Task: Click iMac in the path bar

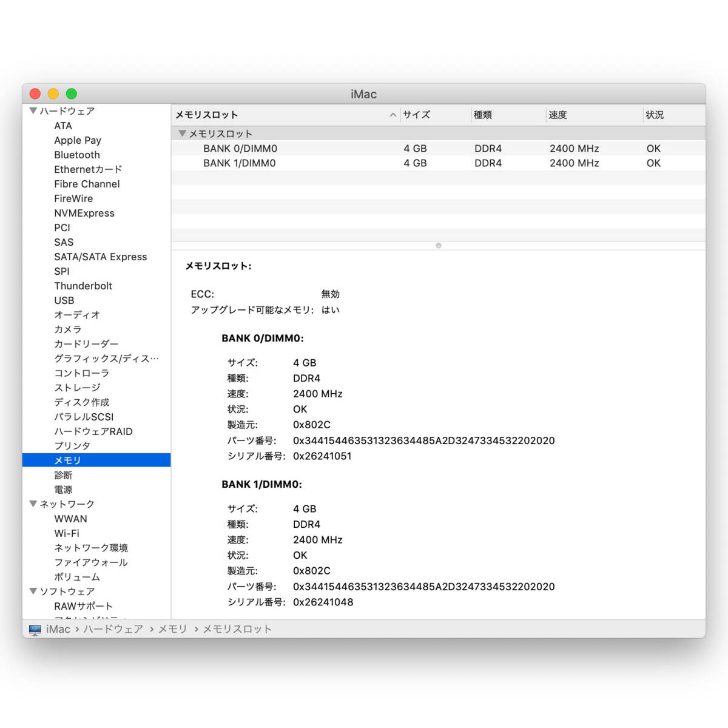Action: point(58,629)
